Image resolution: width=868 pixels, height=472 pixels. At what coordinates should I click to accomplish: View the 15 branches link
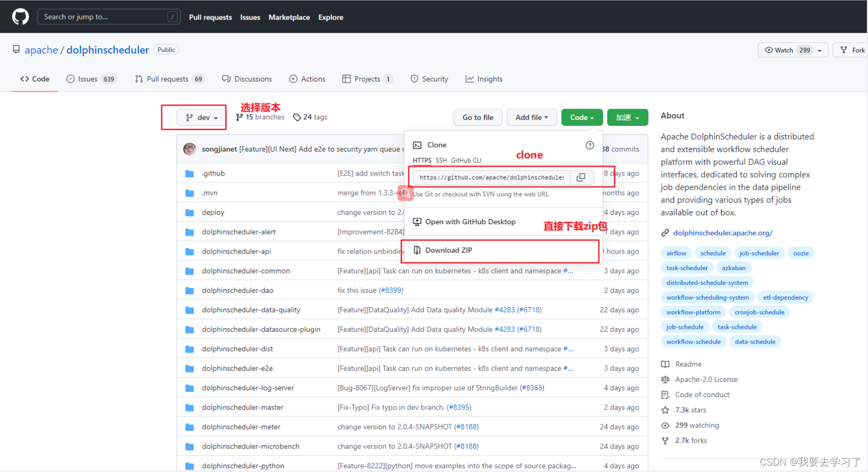[260, 117]
